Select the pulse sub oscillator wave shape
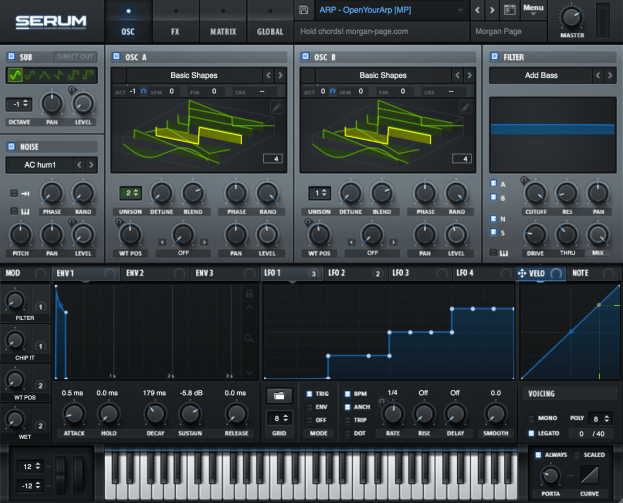Viewport: 623px width, 503px height. [88, 75]
